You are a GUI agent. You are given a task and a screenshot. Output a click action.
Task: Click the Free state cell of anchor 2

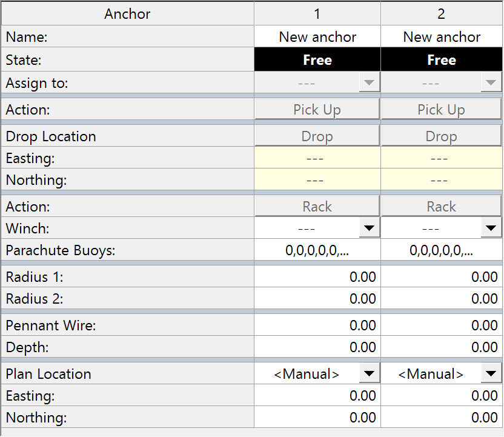tap(442, 60)
